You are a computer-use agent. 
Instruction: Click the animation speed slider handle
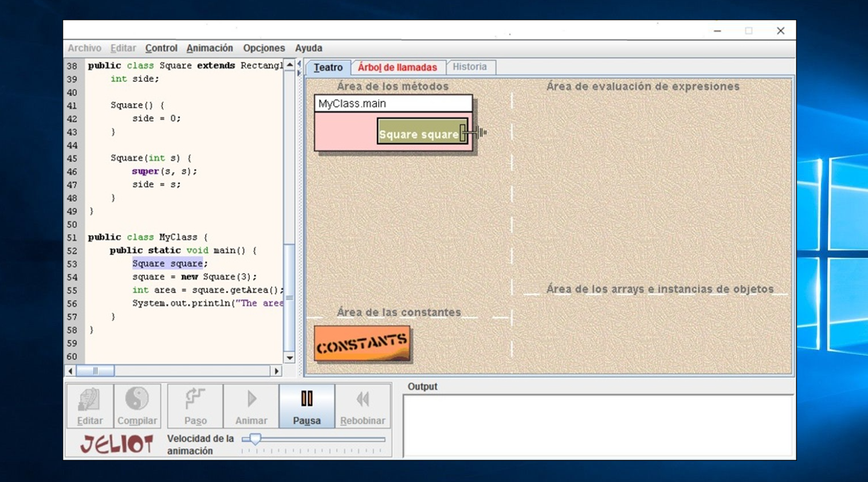(255, 439)
